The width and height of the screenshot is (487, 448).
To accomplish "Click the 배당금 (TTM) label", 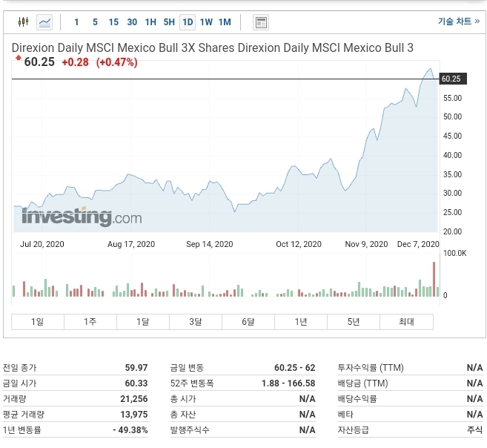I will coord(363,383).
